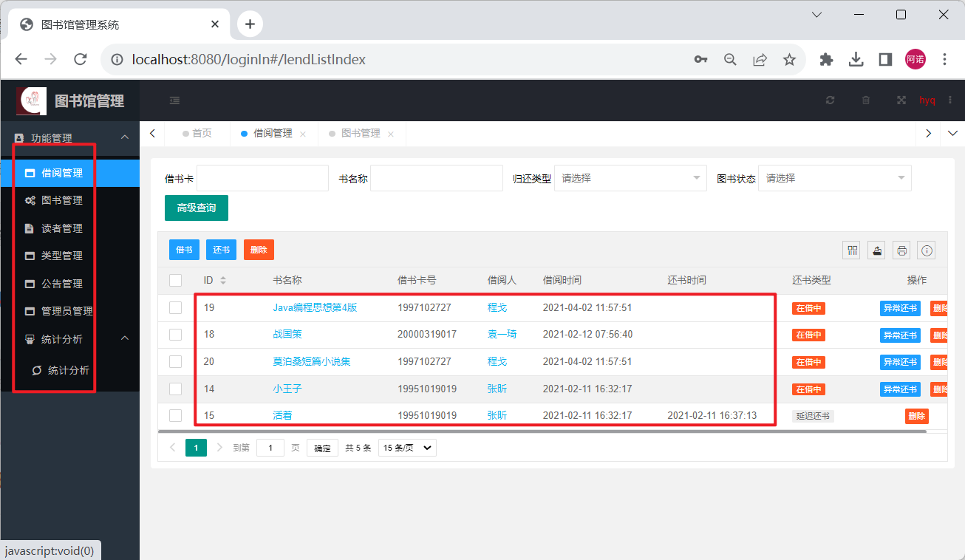Check the row for Java编程思想第4版
The height and width of the screenshot is (560, 965).
tap(175, 308)
